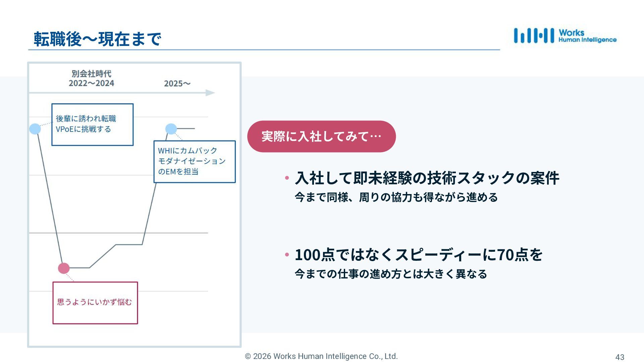Click heading 100点ではなくスピーディーに70点を

(x=419, y=255)
